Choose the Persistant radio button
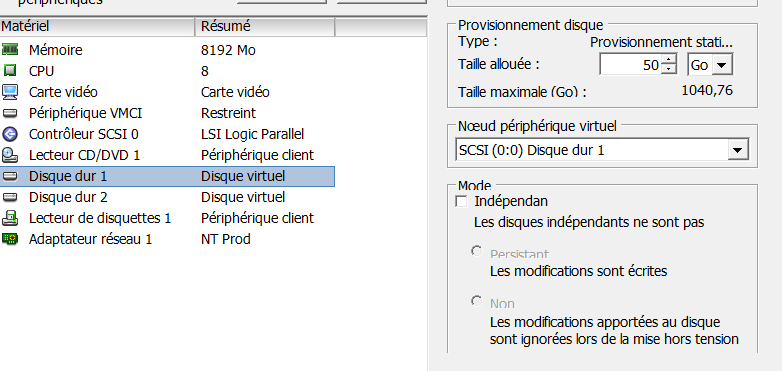 tap(477, 251)
